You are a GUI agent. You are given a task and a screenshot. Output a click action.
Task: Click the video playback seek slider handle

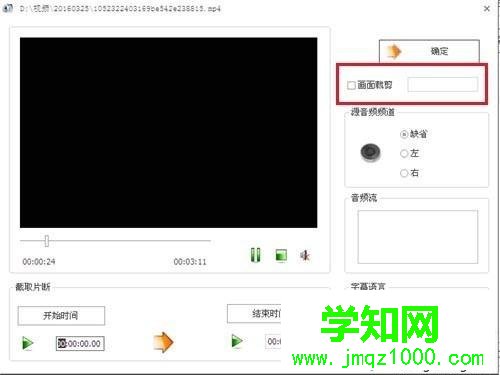click(x=47, y=240)
